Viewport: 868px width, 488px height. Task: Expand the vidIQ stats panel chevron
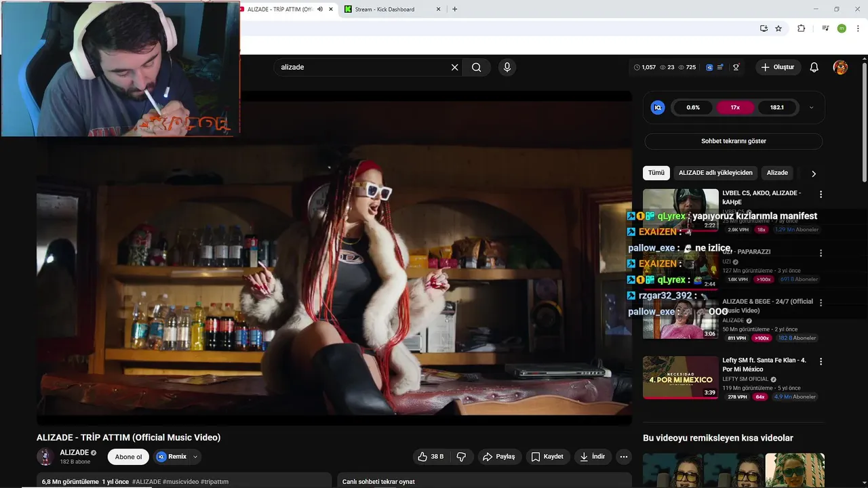(x=812, y=107)
